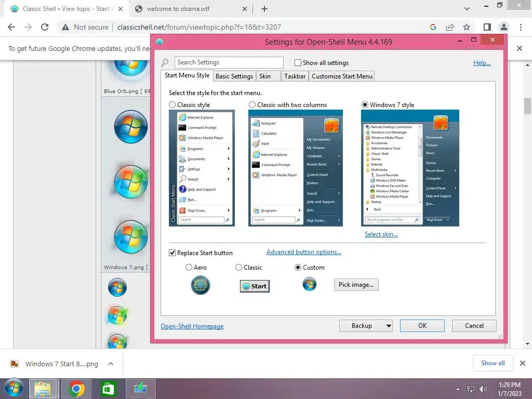Click the Aero start button shell icon

(x=201, y=285)
